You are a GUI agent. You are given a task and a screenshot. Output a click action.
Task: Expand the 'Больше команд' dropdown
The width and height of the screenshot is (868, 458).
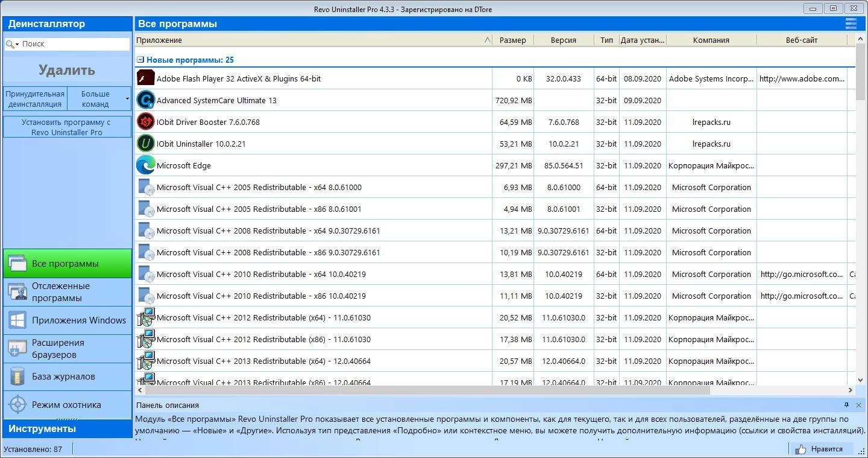coord(127,98)
